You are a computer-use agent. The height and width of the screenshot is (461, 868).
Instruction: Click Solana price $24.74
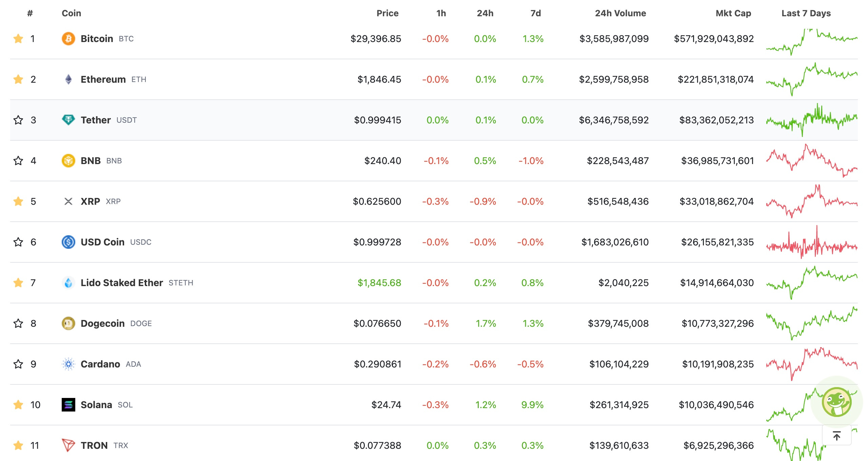[x=386, y=405]
